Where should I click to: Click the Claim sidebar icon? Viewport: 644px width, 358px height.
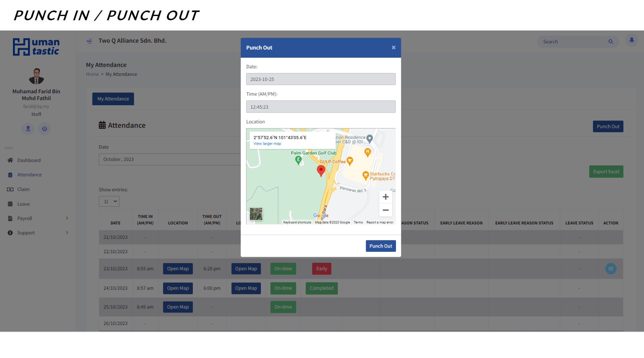[x=10, y=189]
